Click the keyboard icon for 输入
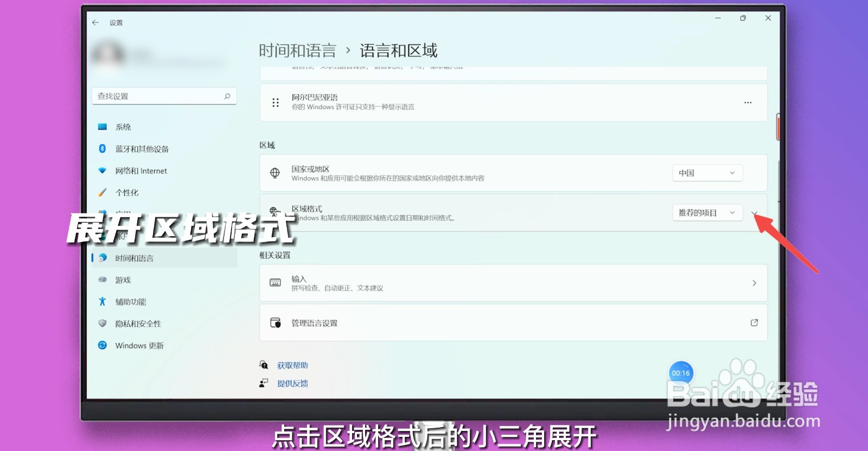This screenshot has height=451, width=868. pyautogui.click(x=275, y=283)
